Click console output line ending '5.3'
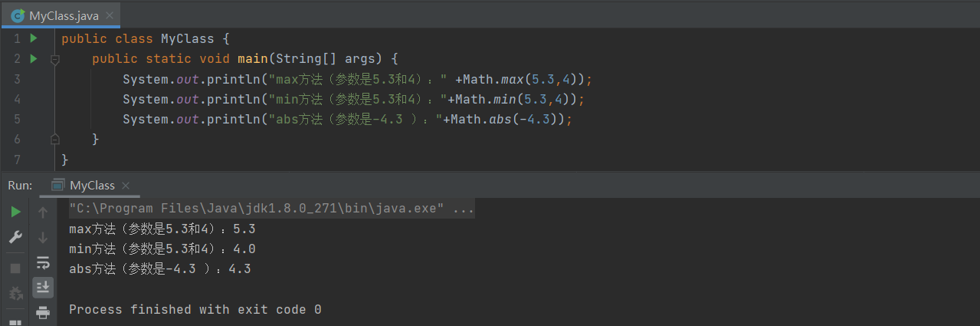The height and width of the screenshot is (326, 980). pos(162,229)
